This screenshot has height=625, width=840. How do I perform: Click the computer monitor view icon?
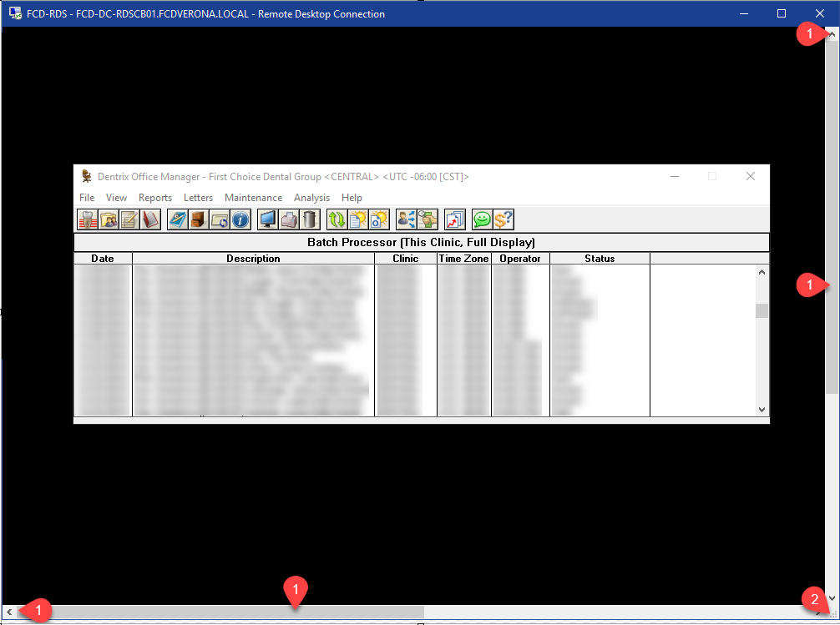(267, 219)
